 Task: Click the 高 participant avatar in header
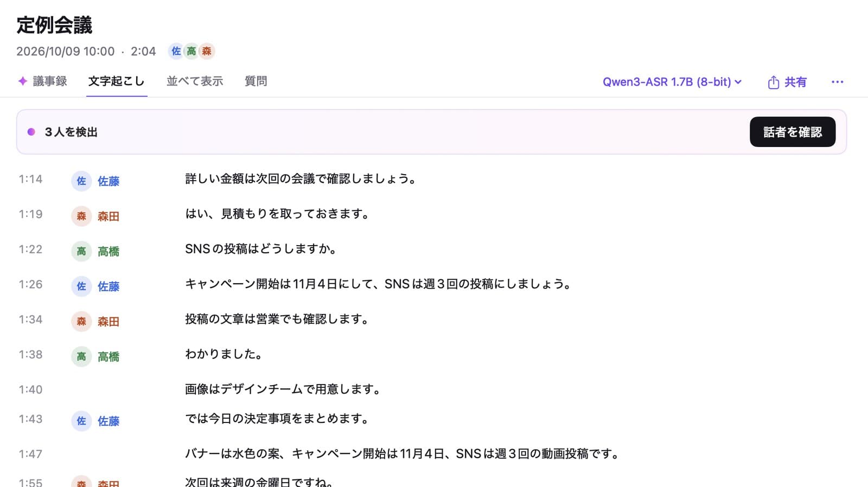pos(192,51)
